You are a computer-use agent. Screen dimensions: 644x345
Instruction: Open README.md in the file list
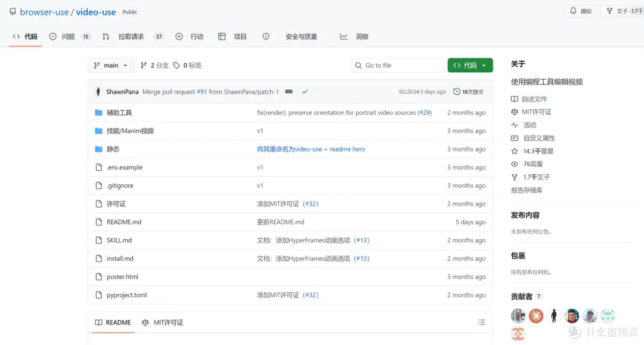(124, 222)
